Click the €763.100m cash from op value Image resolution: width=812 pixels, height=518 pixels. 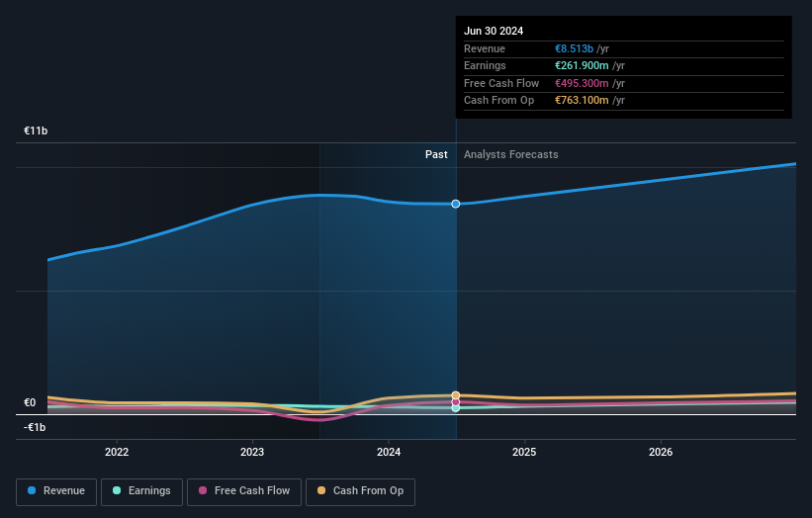point(583,101)
